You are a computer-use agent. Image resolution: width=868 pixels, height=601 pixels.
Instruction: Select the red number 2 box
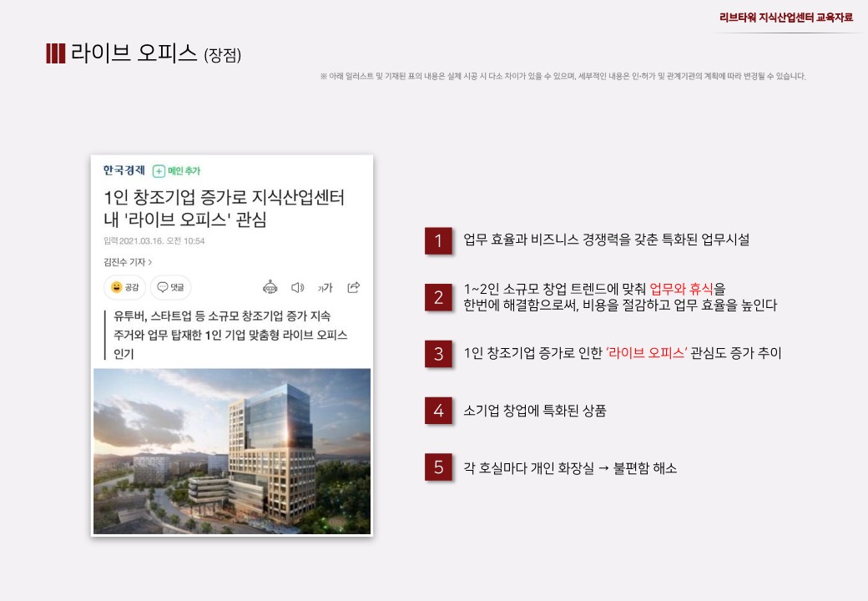coord(438,297)
